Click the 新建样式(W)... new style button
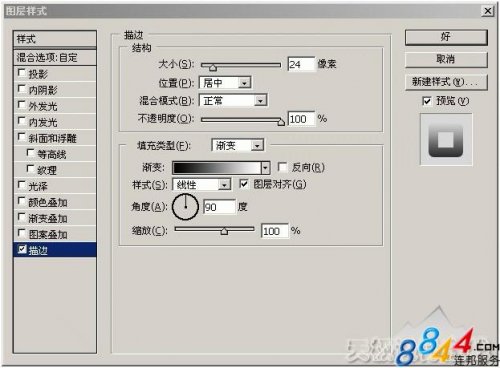The width and height of the screenshot is (500, 368). [x=446, y=82]
